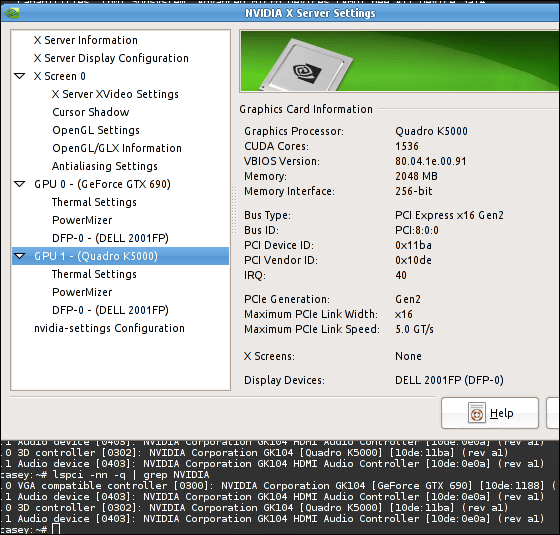The image size is (560, 535).
Task: Click the X Screens value None
Action: 408,356
